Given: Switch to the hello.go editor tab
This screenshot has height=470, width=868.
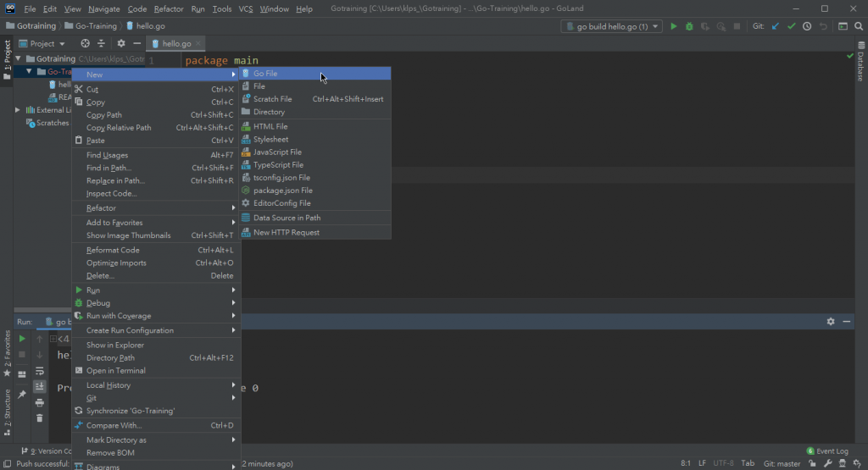Looking at the screenshot, I should click(176, 44).
